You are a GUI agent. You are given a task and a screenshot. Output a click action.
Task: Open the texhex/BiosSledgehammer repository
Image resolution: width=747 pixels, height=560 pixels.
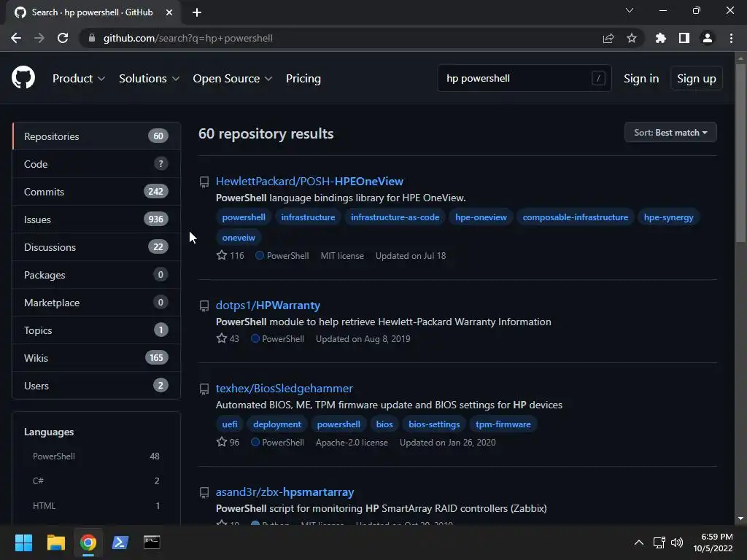pyautogui.click(x=284, y=388)
